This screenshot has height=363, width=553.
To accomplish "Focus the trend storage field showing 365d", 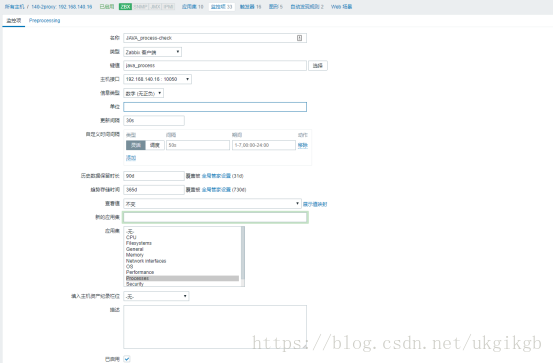I will coord(154,190).
